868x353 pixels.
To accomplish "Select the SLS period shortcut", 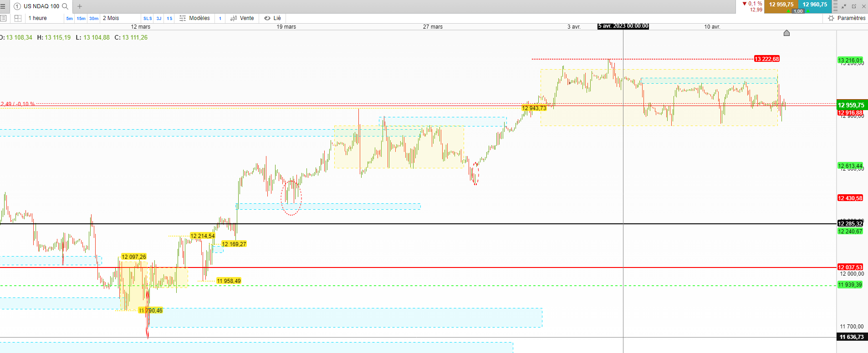I will pyautogui.click(x=148, y=19).
